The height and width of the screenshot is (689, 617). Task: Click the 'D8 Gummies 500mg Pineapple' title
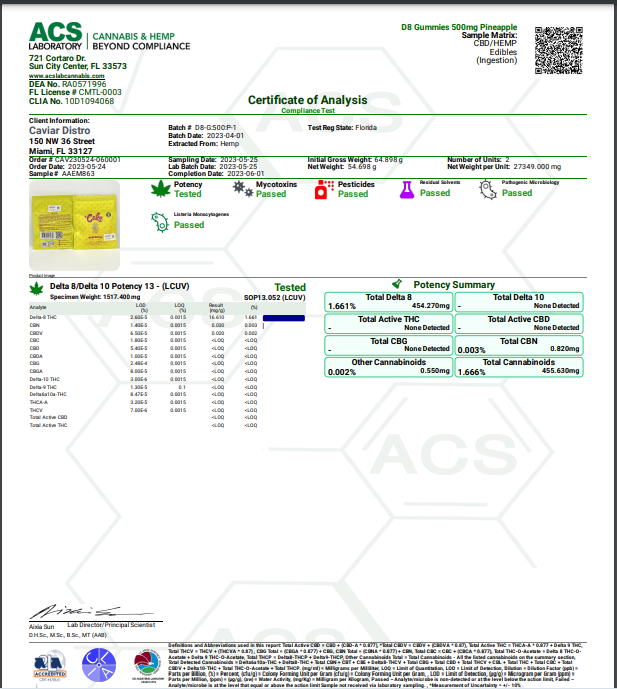(x=459, y=27)
